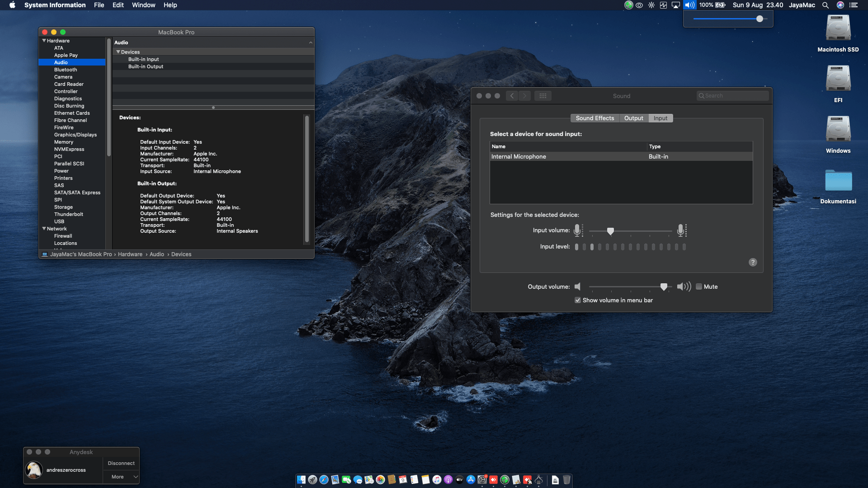Click the Show All grid icon
Image resolution: width=868 pixels, height=488 pixels.
click(542, 96)
